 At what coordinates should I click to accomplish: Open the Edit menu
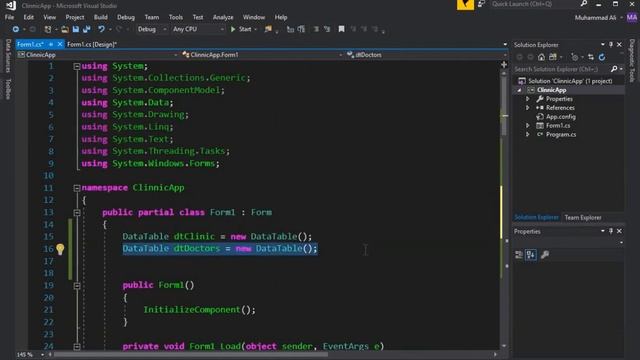point(29,17)
